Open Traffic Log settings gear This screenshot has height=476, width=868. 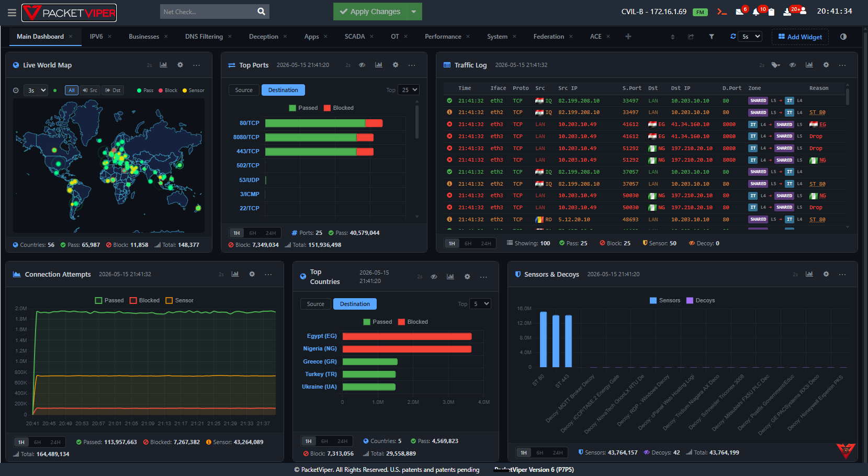coord(826,65)
